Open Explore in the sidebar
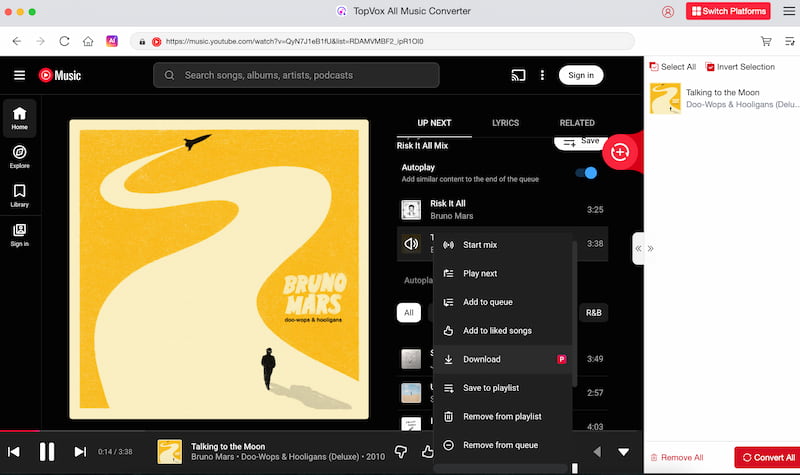 tap(19, 157)
